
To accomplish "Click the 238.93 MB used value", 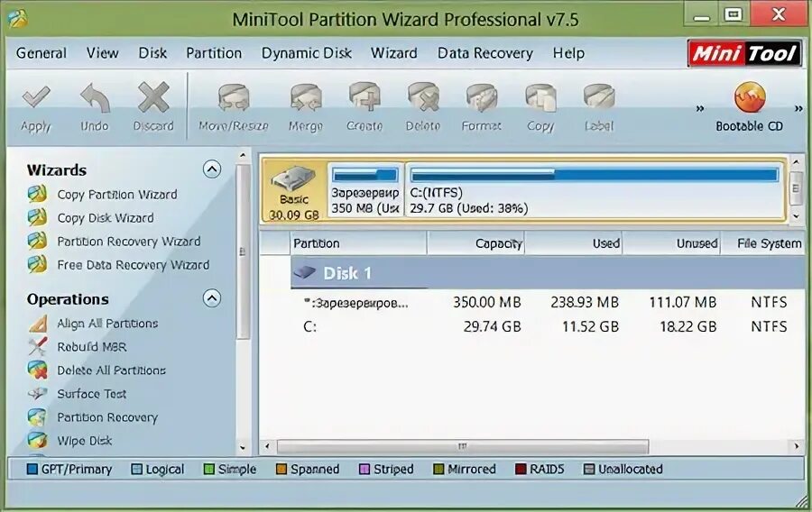I will coord(585,302).
